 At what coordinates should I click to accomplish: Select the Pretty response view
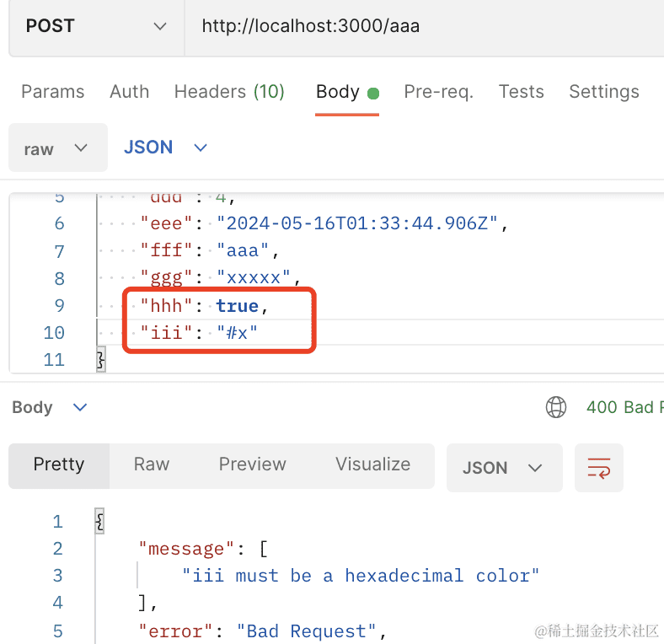point(59,464)
